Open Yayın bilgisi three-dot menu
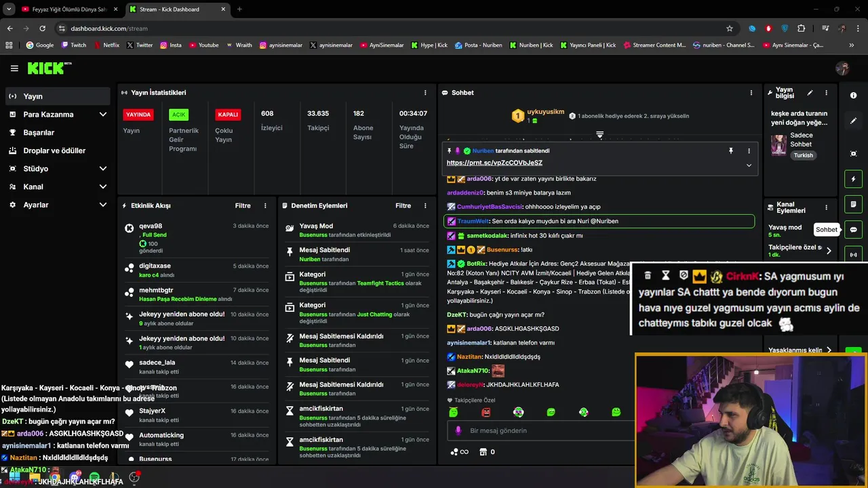 tap(826, 93)
